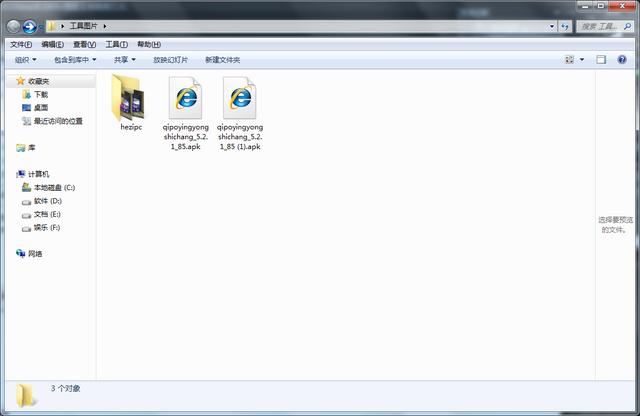Image resolution: width=640 pixels, height=416 pixels.
Task: Open the 文件(F) menu
Action: coord(21,44)
